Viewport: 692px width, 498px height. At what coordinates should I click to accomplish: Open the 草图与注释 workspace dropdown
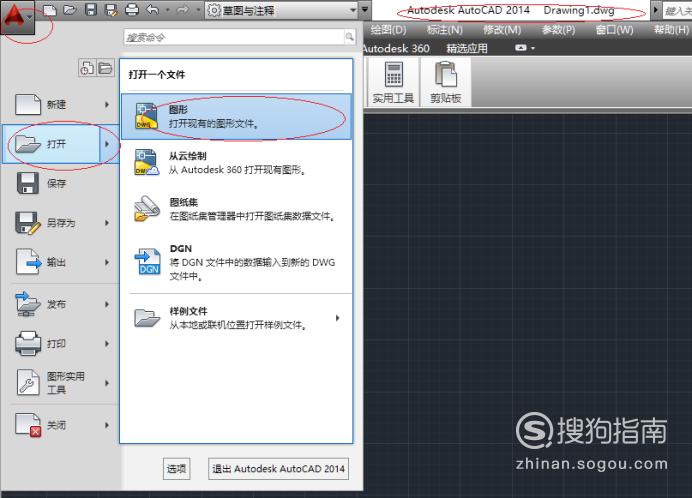coord(281,10)
